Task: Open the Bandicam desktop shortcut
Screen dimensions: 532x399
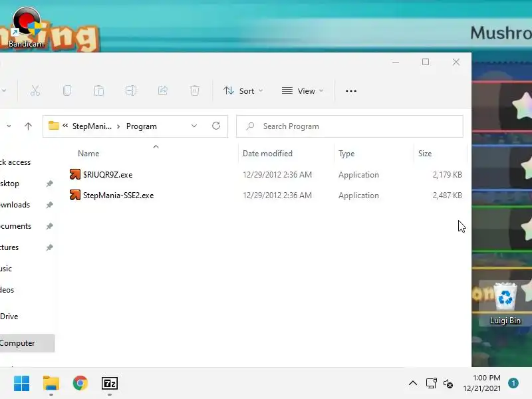Action: pos(26,27)
